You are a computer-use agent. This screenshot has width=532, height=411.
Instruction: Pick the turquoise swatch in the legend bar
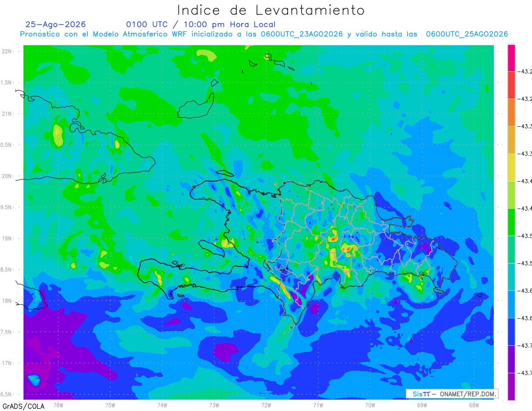coord(511,277)
